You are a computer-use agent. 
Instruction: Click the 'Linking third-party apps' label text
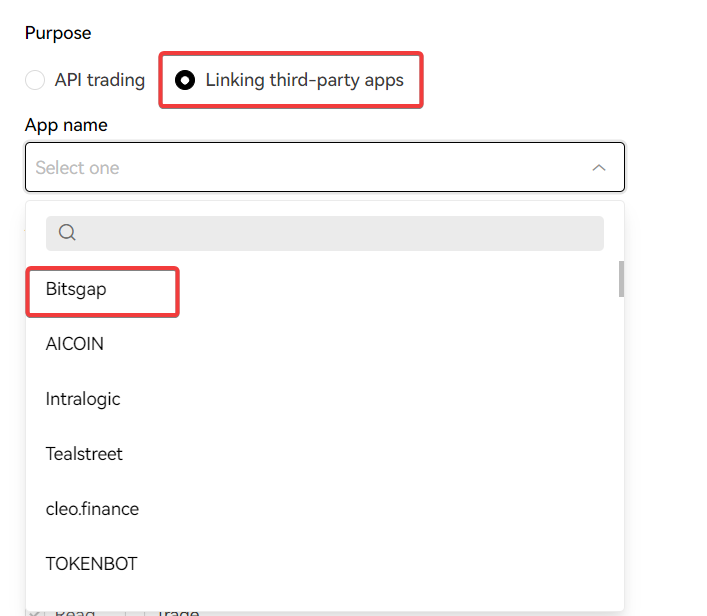point(304,80)
